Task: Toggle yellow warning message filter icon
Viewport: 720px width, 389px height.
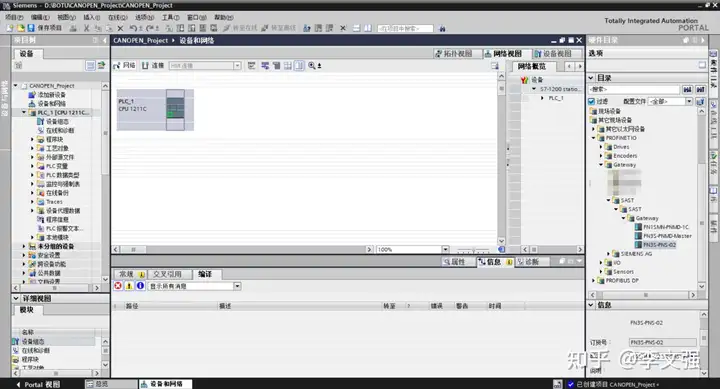Action: [x=129, y=286]
